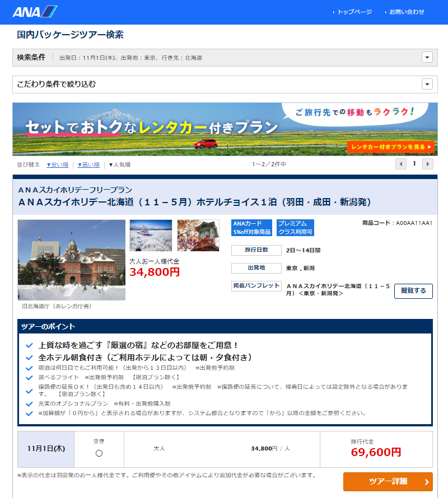
Task: Click the 閲覧する pamphlet button
Action: (413, 291)
